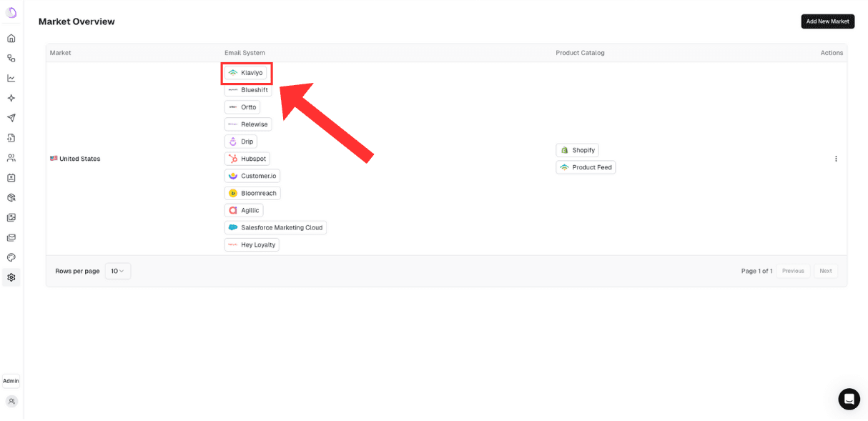Click the Klaviyo email system chip

(x=246, y=73)
